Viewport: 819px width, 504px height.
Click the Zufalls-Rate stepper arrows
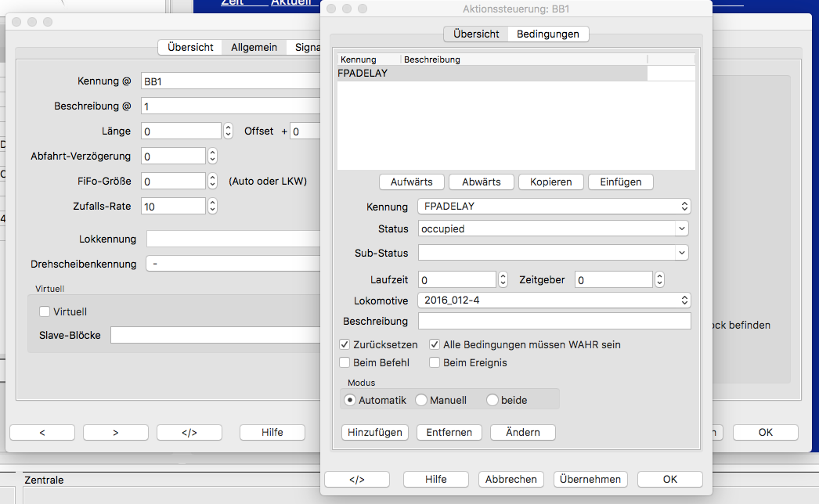click(x=212, y=206)
